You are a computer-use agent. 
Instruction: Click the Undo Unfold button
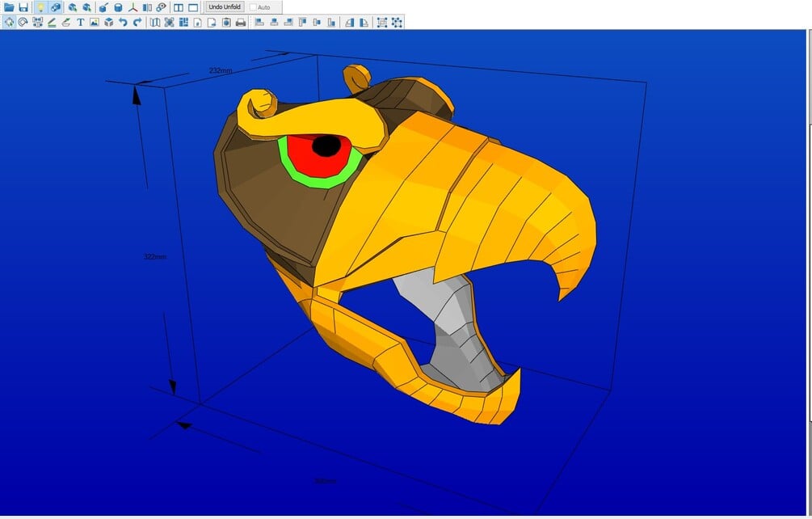click(x=225, y=7)
